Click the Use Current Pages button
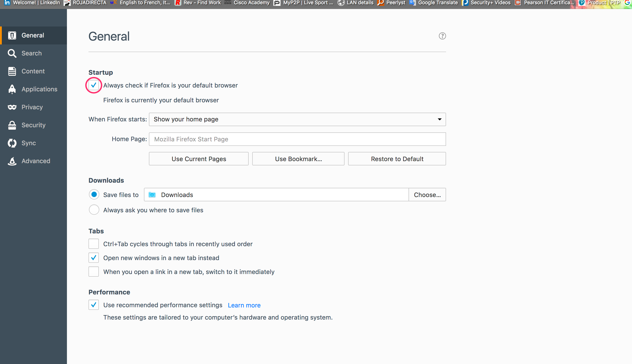Image resolution: width=632 pixels, height=364 pixels. coord(199,159)
